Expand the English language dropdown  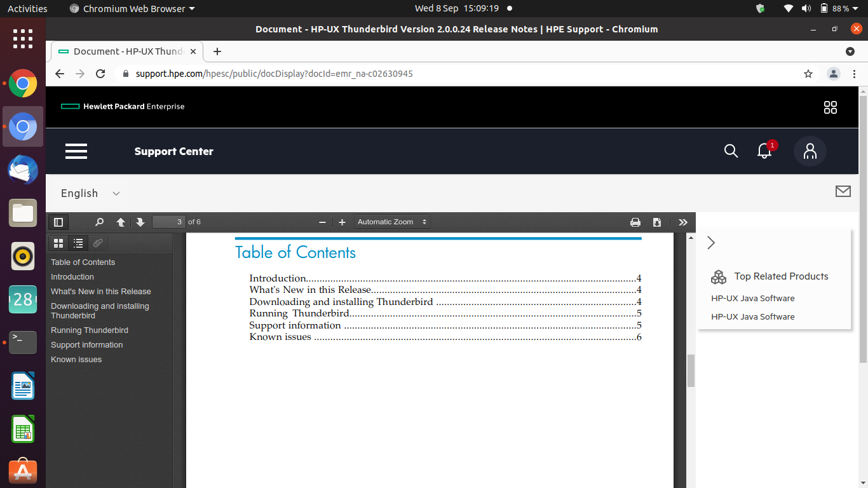(90, 193)
